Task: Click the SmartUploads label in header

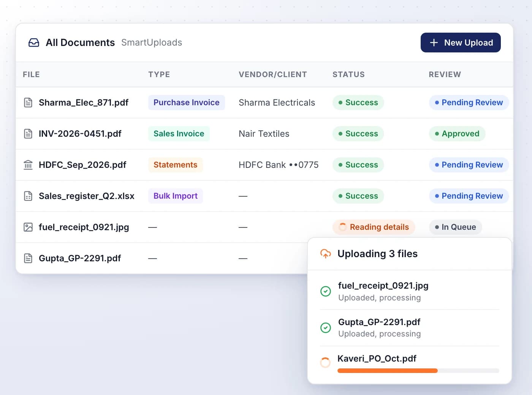Action: [152, 43]
